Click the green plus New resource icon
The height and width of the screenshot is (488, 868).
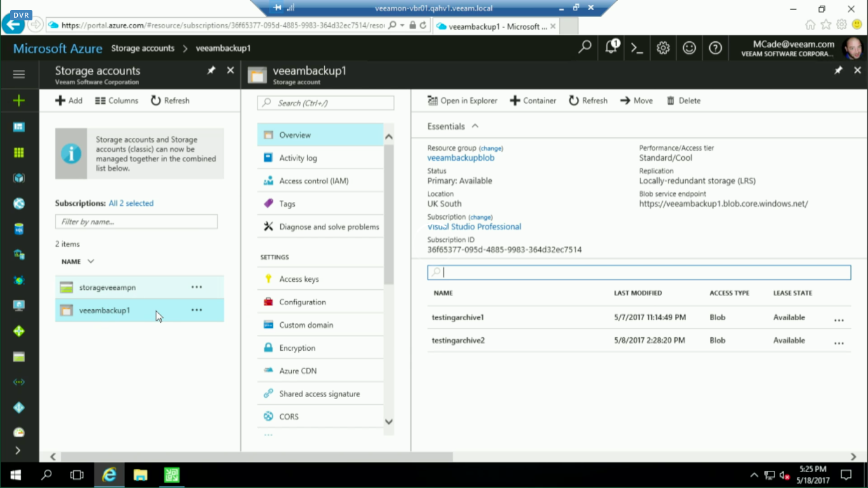coord(18,100)
